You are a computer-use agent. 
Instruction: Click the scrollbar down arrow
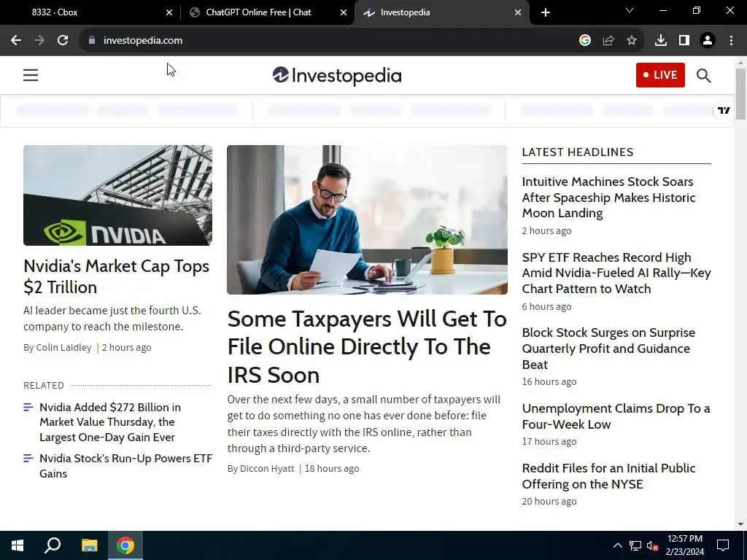tap(740, 524)
